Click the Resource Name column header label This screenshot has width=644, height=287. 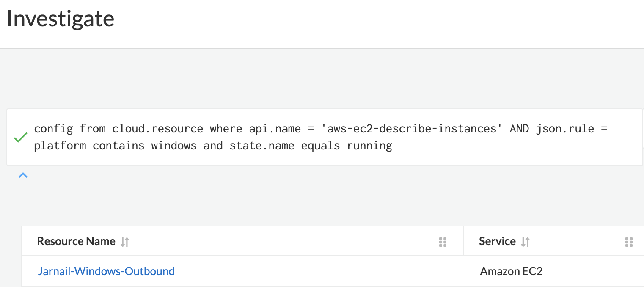click(76, 241)
